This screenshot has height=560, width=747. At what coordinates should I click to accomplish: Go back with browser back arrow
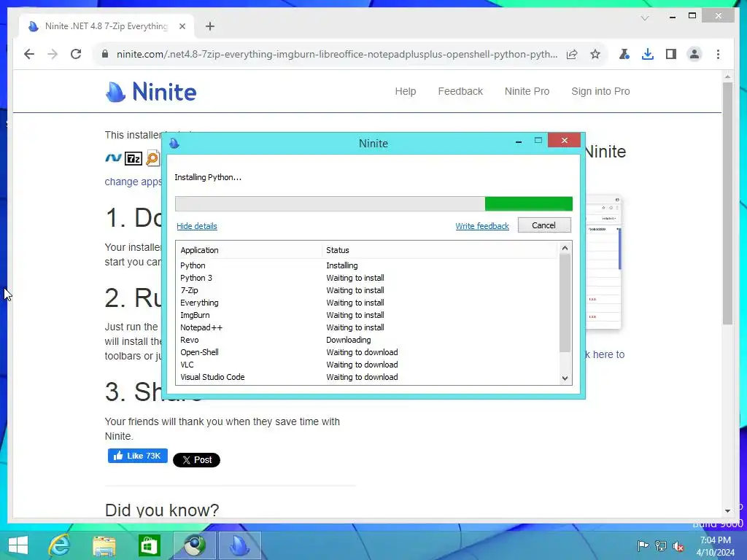[29, 54]
